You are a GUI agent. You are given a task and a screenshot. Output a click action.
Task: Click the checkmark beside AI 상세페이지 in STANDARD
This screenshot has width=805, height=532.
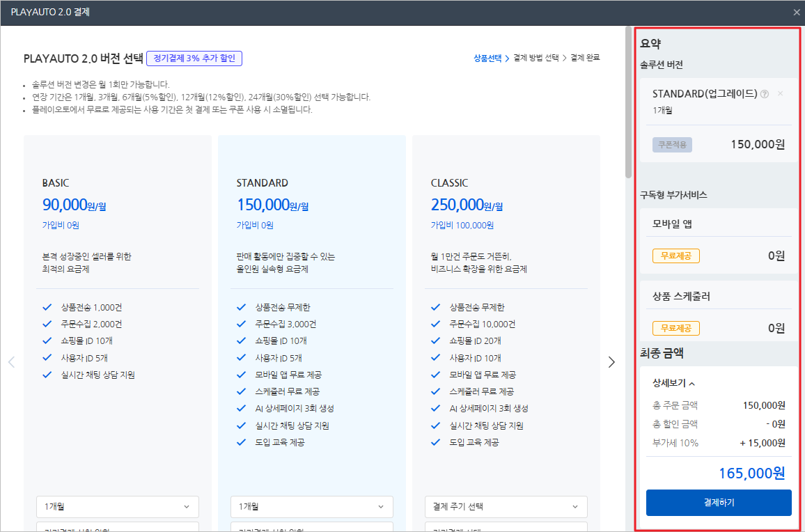(x=241, y=409)
